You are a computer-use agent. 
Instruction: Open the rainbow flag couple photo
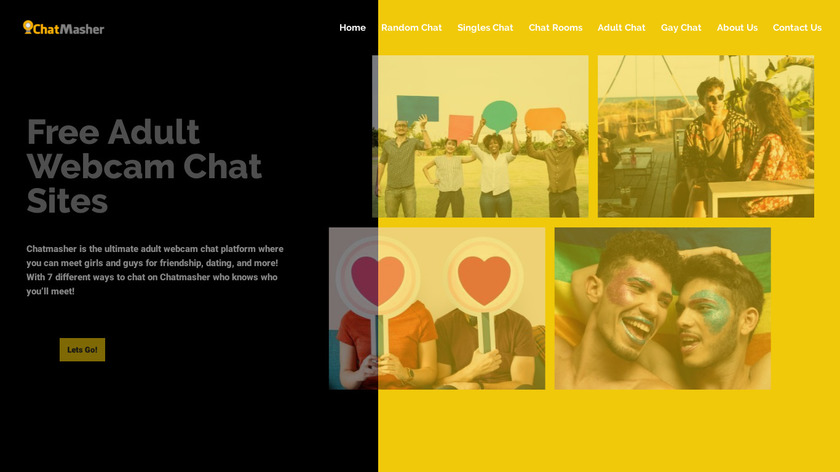coord(662,308)
